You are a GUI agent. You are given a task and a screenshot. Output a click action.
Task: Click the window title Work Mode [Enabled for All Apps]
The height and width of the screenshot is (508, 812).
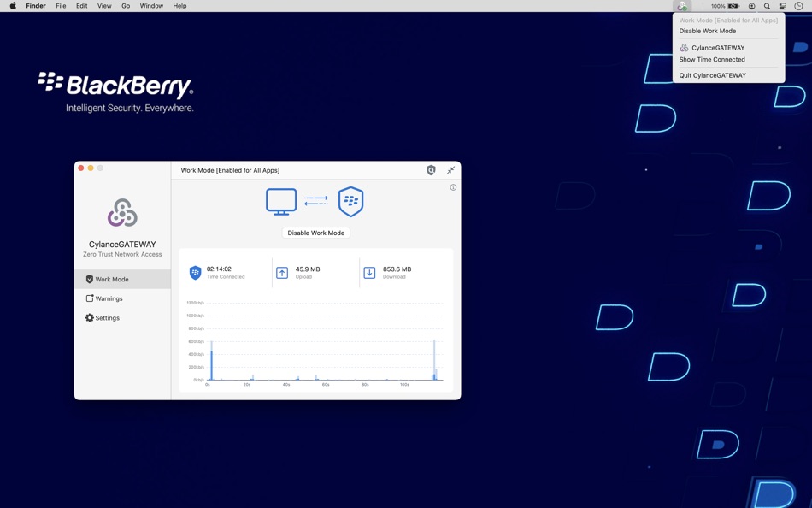pos(230,170)
